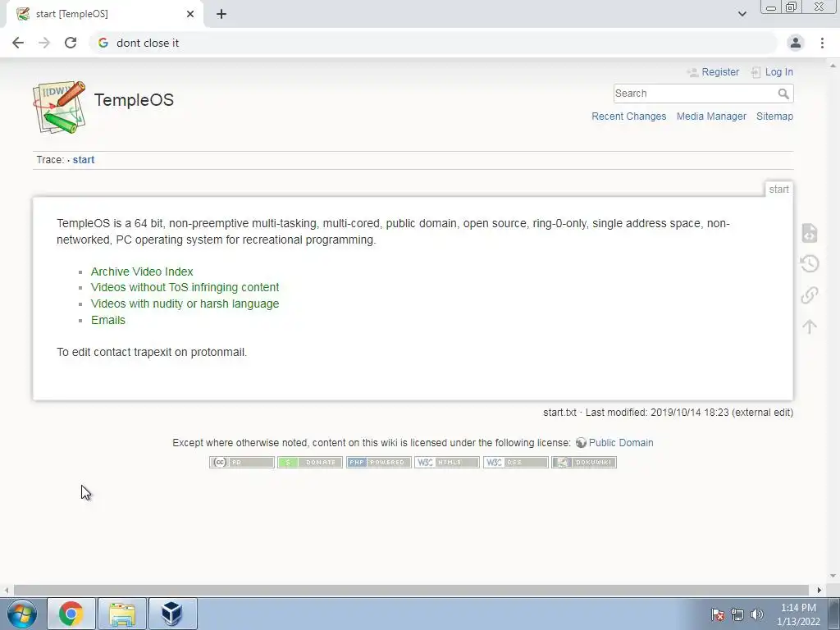
Task: Click the start.txt last modified text
Action: point(668,413)
